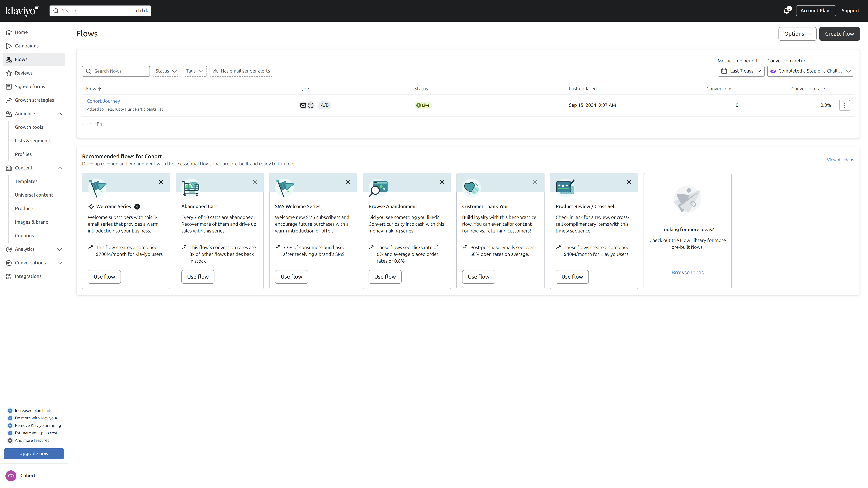Viewport: 868px width, 488px height.
Task: Open the Last 7 days time period dropdown
Action: (x=741, y=71)
